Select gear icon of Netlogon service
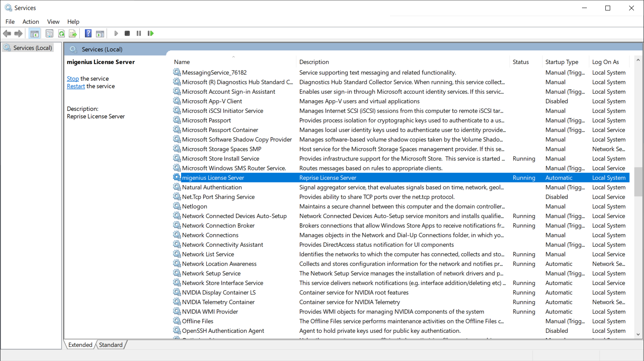Screen dimensions: 644x361 177,206
